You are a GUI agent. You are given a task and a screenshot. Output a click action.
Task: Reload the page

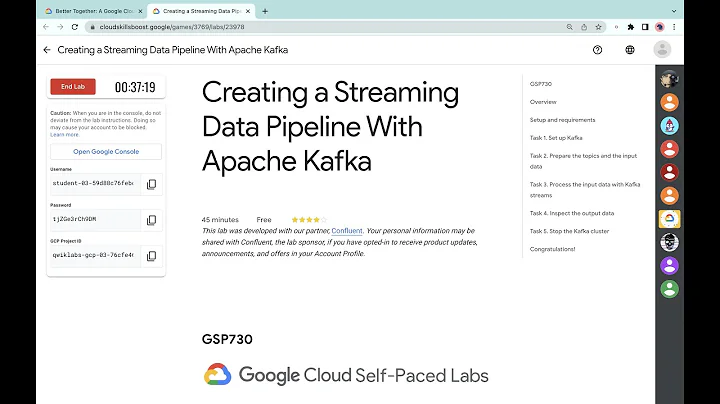(74, 27)
